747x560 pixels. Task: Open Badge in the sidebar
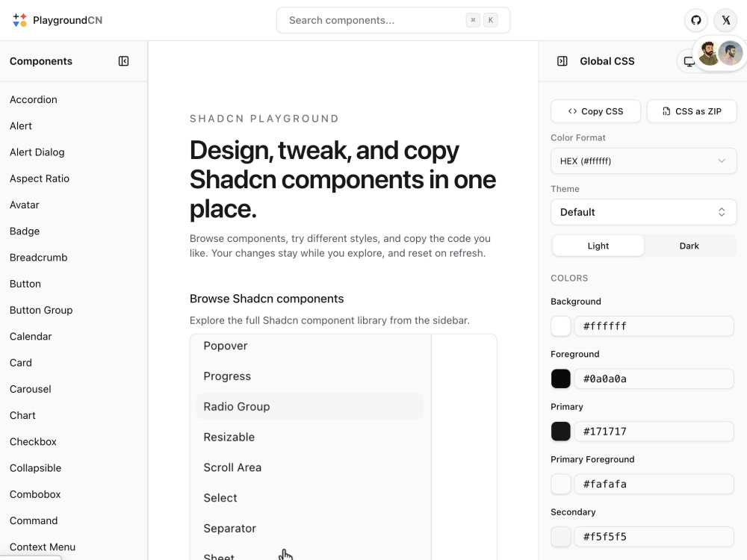click(x=25, y=231)
